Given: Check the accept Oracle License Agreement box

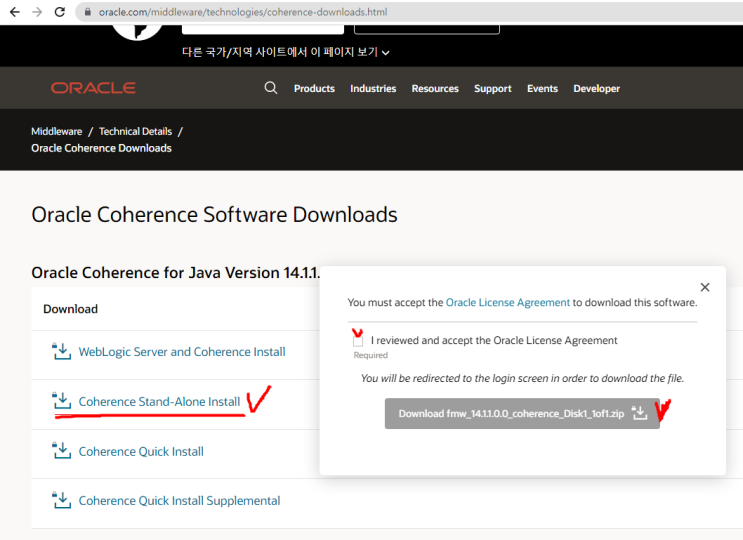Looking at the screenshot, I should (x=358, y=341).
